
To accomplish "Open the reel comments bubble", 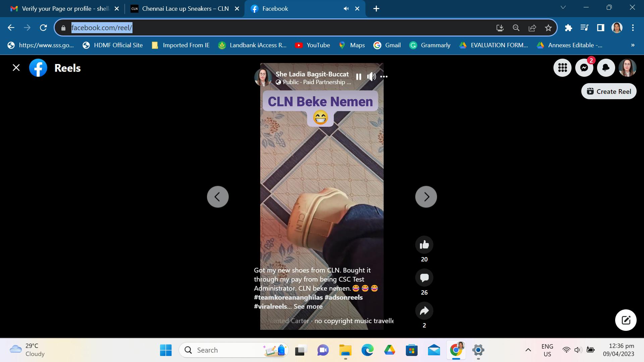I will coord(424,278).
